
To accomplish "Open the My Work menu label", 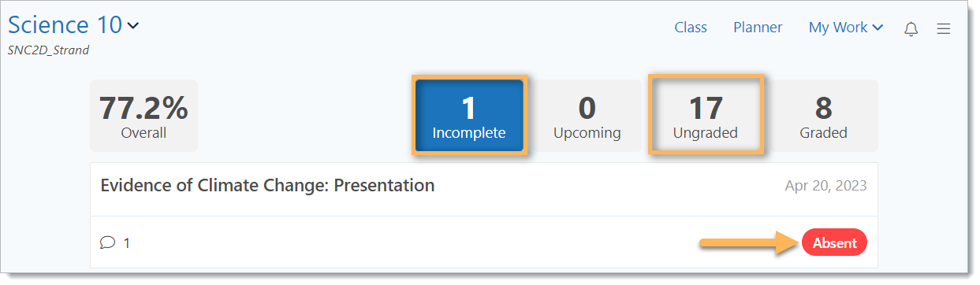I will pyautogui.click(x=838, y=28).
